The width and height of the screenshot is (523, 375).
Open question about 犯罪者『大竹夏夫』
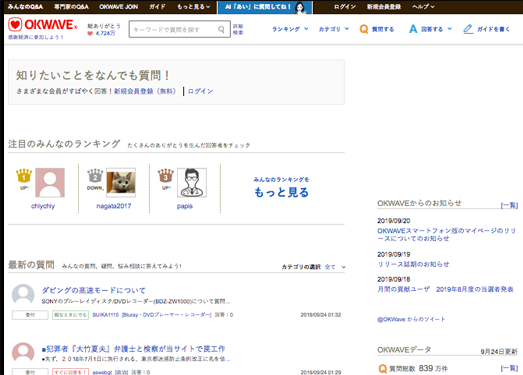133,349
